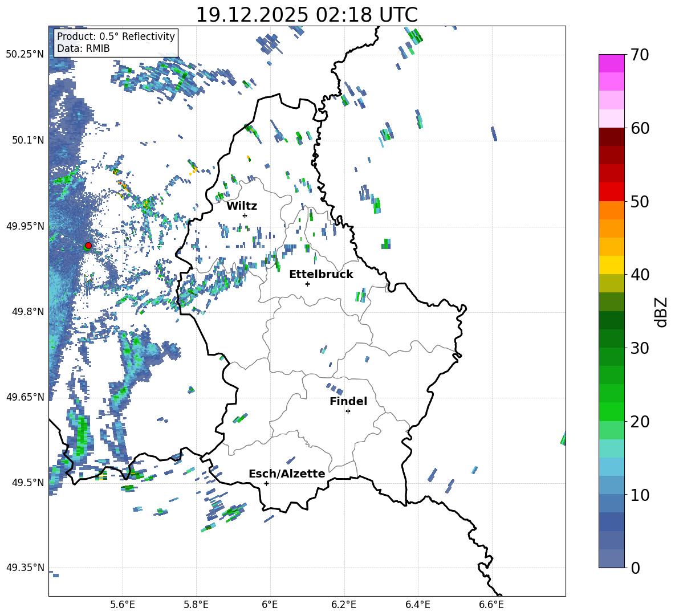The height and width of the screenshot is (616, 675).
Task: Click the Esch/Alzette city label
Action: [287, 474]
